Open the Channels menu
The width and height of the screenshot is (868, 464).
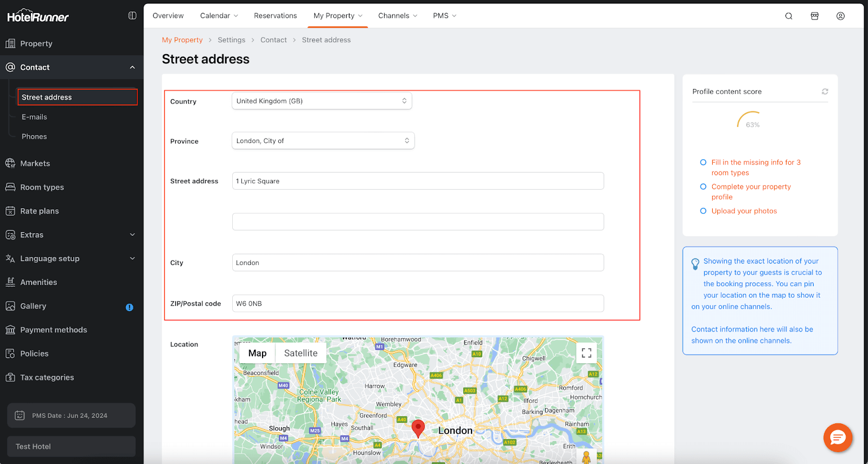398,16
